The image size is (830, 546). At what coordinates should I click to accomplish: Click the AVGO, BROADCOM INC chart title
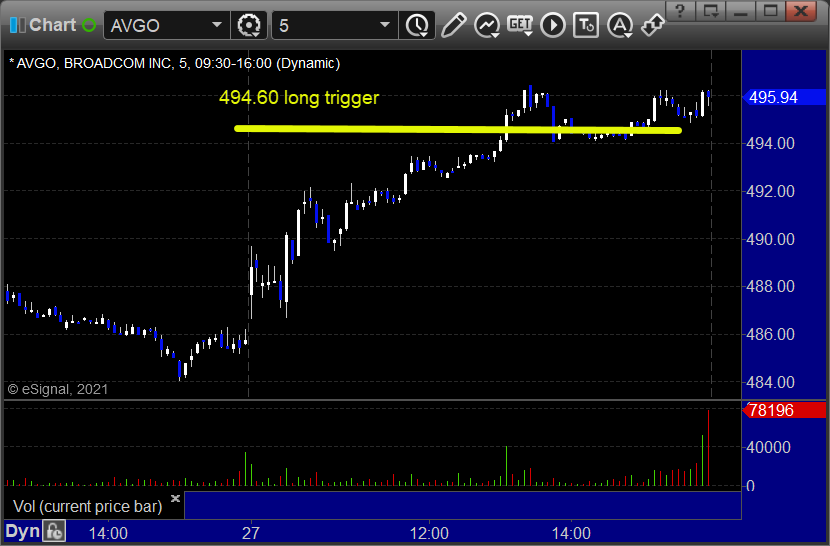coord(174,64)
